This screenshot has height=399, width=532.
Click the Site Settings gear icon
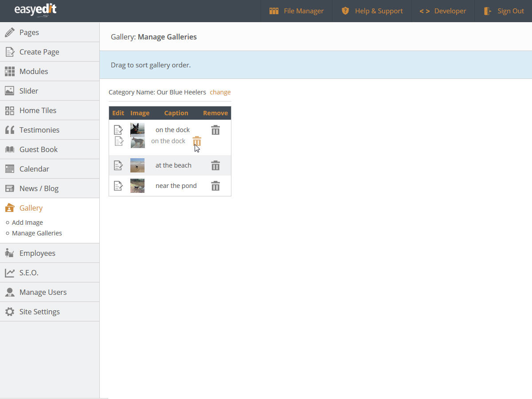click(x=9, y=312)
